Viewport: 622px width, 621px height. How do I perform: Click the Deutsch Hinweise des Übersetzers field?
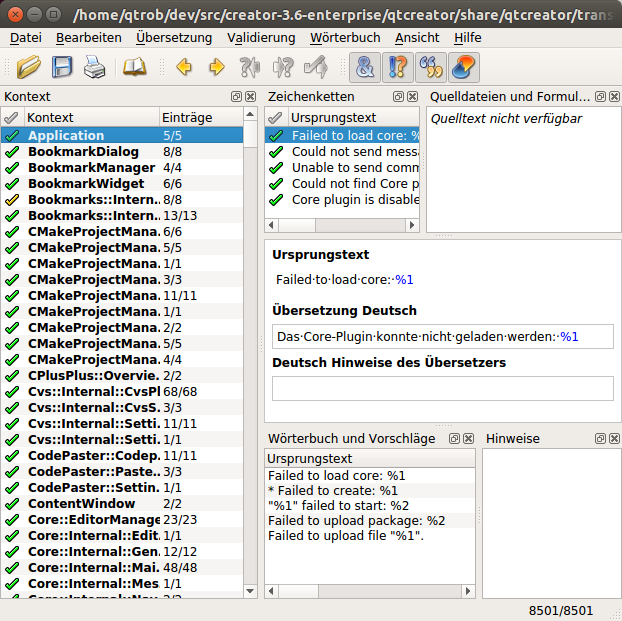442,388
